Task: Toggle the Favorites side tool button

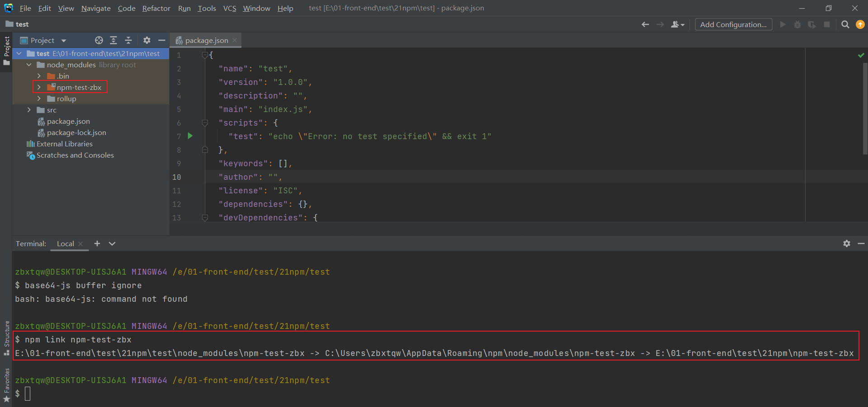Action: pos(6,385)
